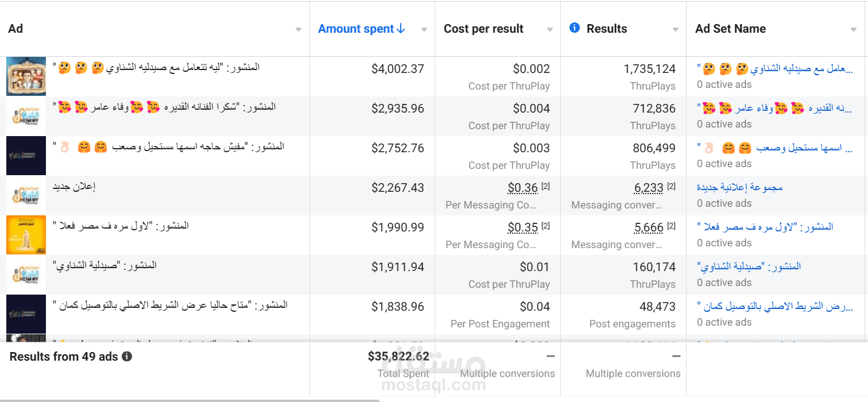868x402 pixels.
Task: Open the إعلان جديد ad thumbnail
Action: coord(26,195)
